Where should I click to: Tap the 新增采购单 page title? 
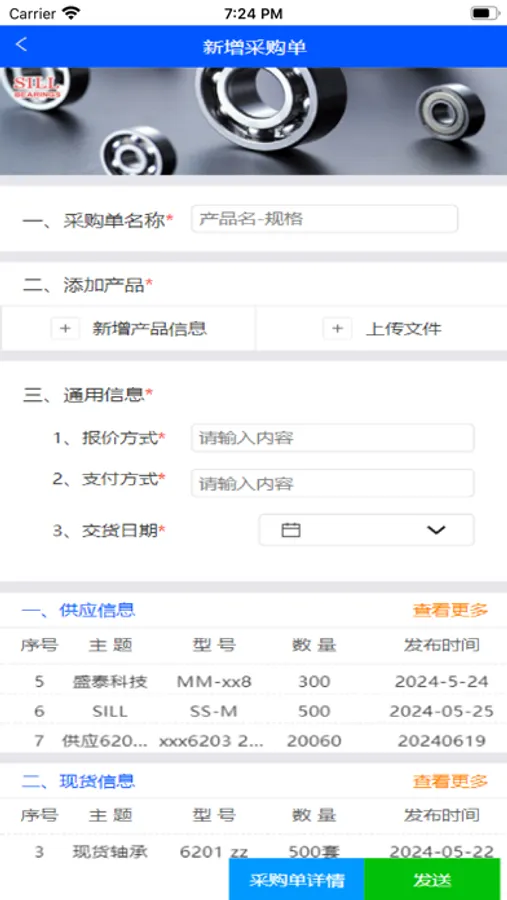click(254, 47)
